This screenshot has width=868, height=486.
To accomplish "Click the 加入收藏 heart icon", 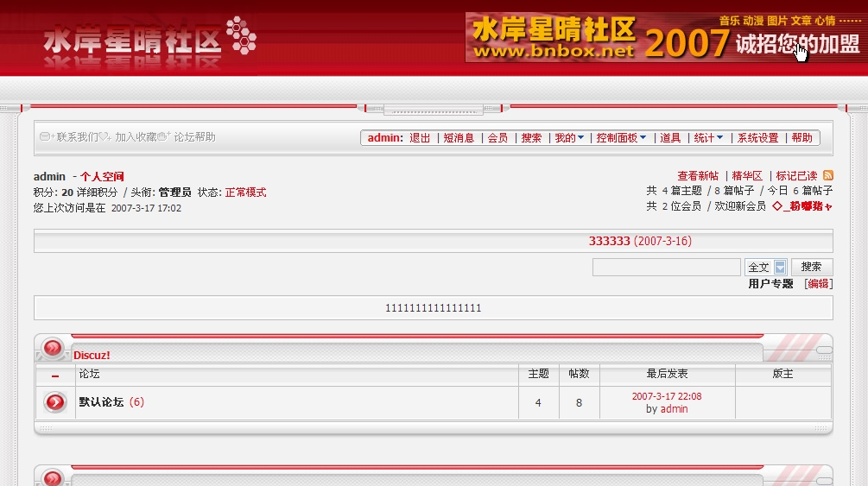I will click(105, 136).
